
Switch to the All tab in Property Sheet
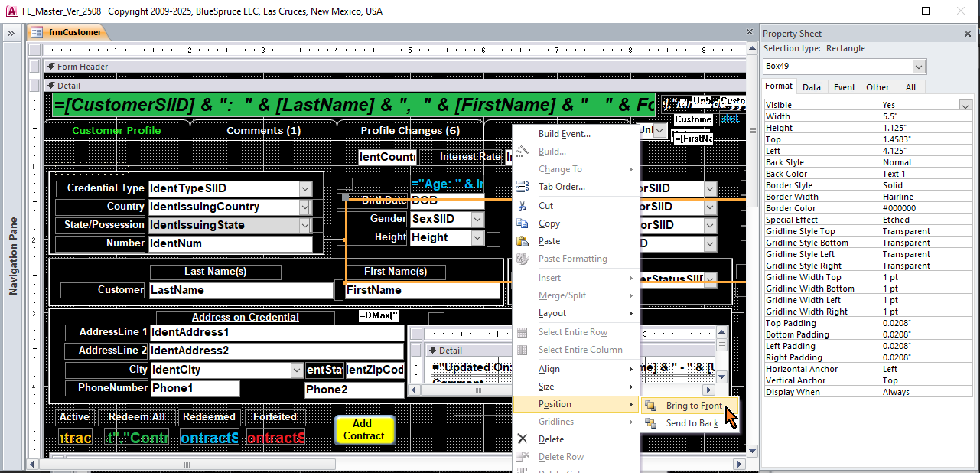point(910,87)
